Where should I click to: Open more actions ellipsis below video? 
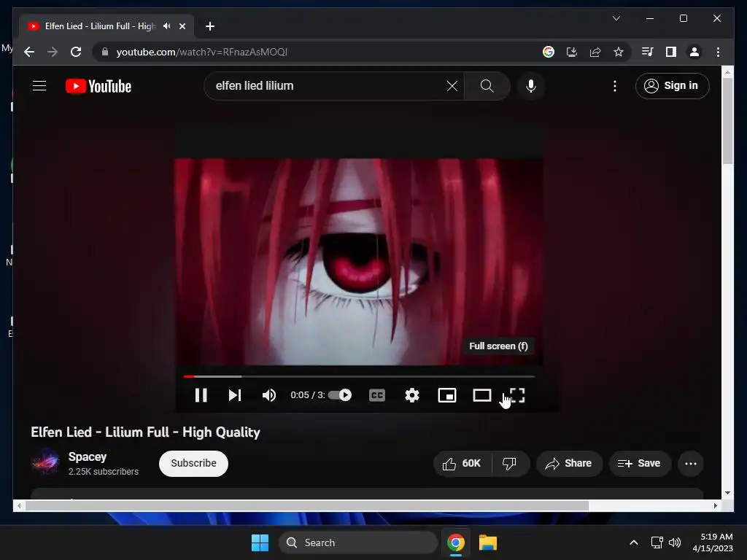point(690,463)
